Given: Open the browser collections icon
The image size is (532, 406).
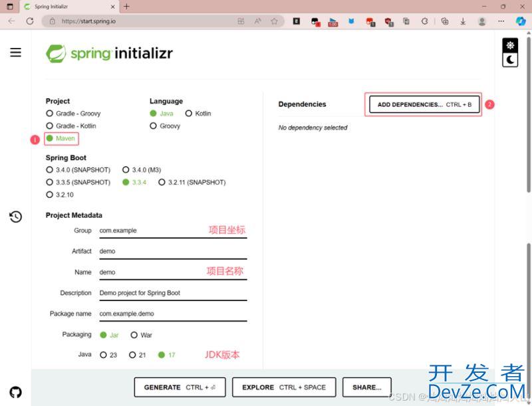Looking at the screenshot, I should 444,21.
